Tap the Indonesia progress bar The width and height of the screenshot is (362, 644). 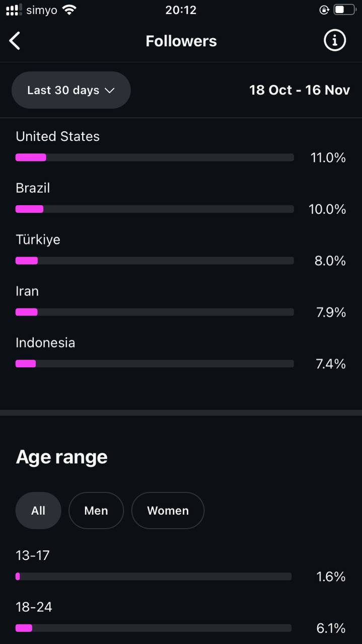pos(155,364)
